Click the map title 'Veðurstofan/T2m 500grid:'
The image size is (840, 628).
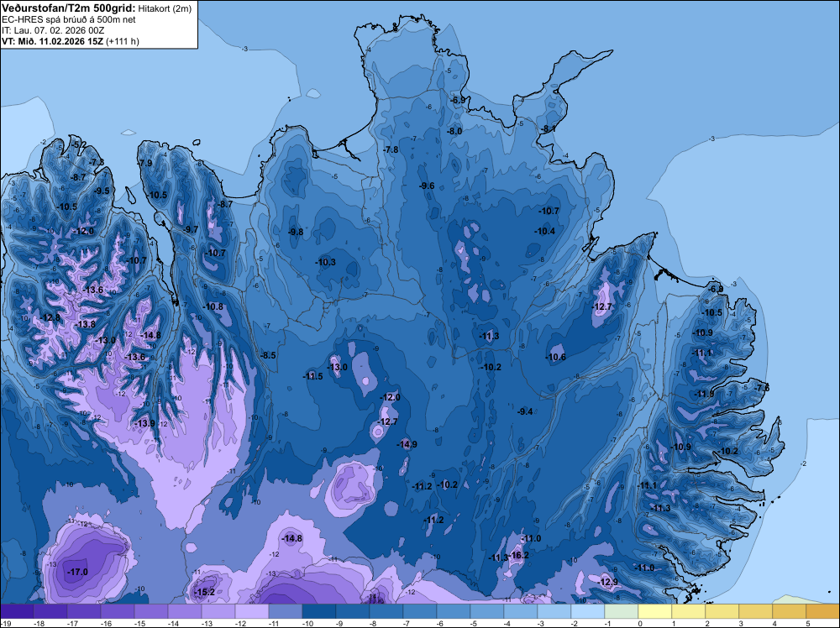[x=68, y=8]
